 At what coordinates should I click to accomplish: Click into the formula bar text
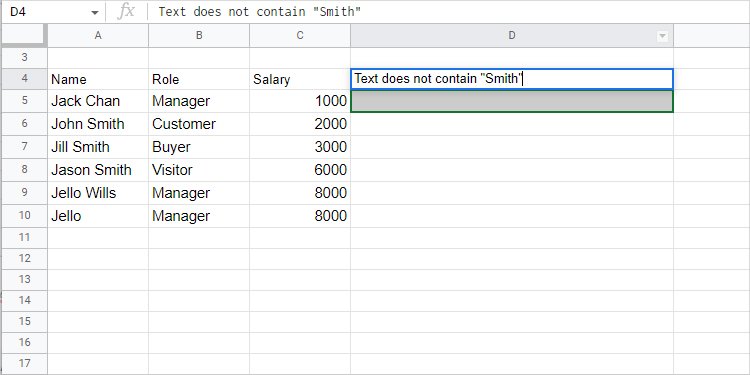point(260,12)
